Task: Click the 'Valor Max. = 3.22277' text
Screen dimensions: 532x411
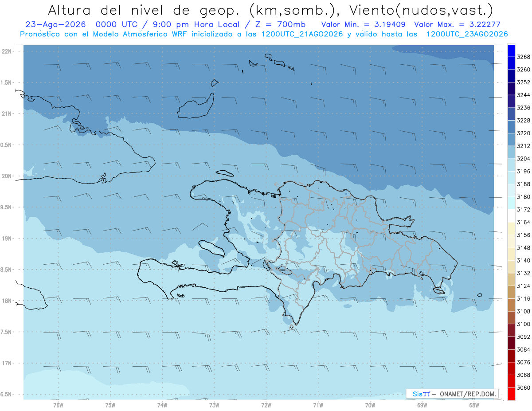Action: pos(457,24)
